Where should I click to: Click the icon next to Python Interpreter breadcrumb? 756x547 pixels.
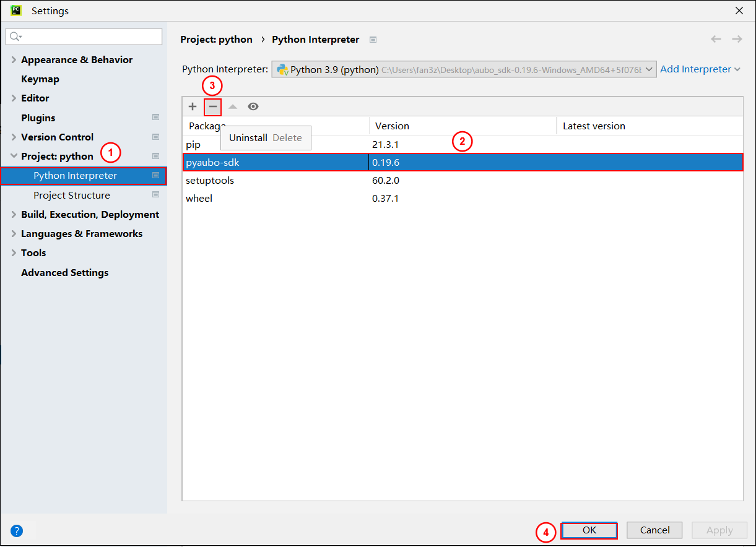(x=373, y=40)
